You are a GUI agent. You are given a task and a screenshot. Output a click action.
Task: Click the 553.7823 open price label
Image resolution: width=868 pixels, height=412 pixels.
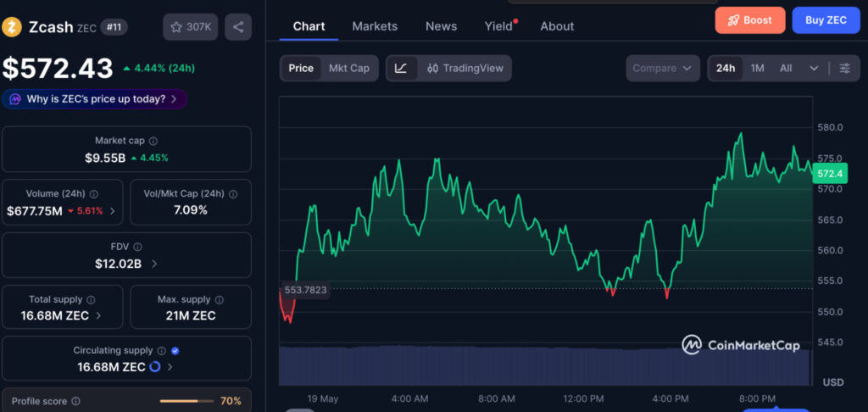pos(305,290)
